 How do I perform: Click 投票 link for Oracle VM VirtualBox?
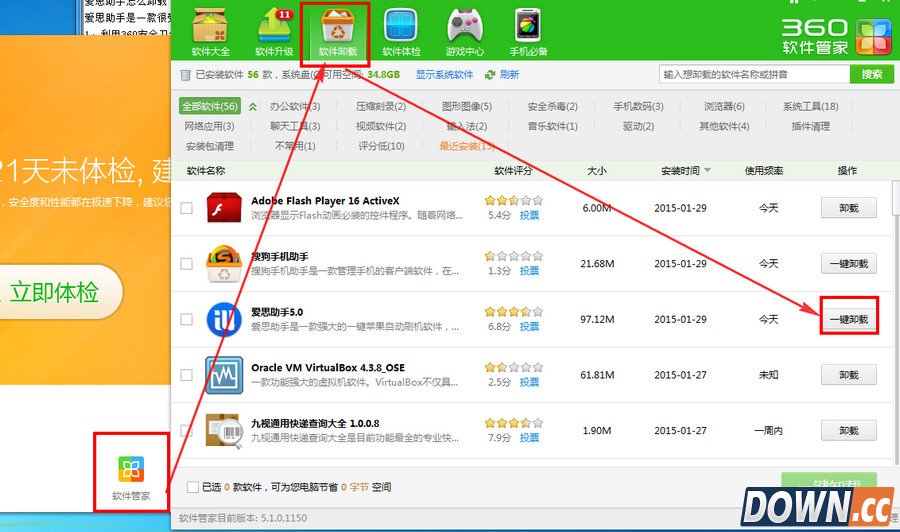coord(529,382)
